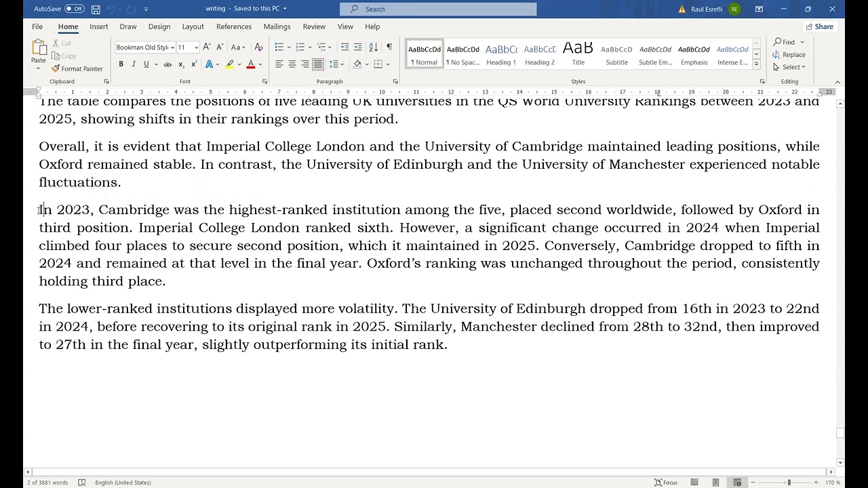
Task: Switch to the Layout tab
Action: 193,26
